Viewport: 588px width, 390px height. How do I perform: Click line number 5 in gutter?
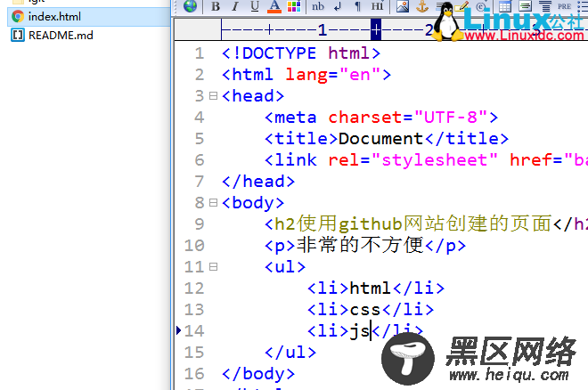tap(200, 139)
